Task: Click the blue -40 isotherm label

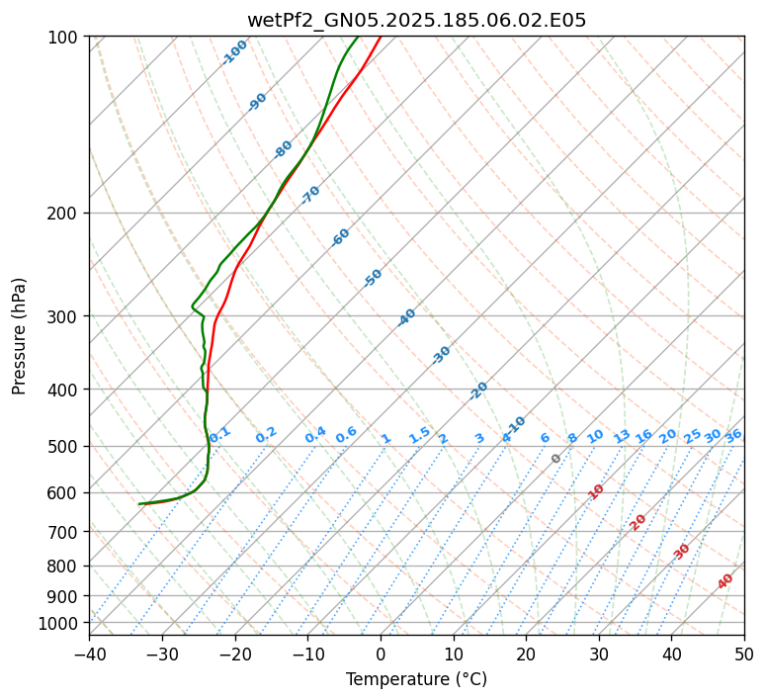Action: pyautogui.click(x=406, y=317)
